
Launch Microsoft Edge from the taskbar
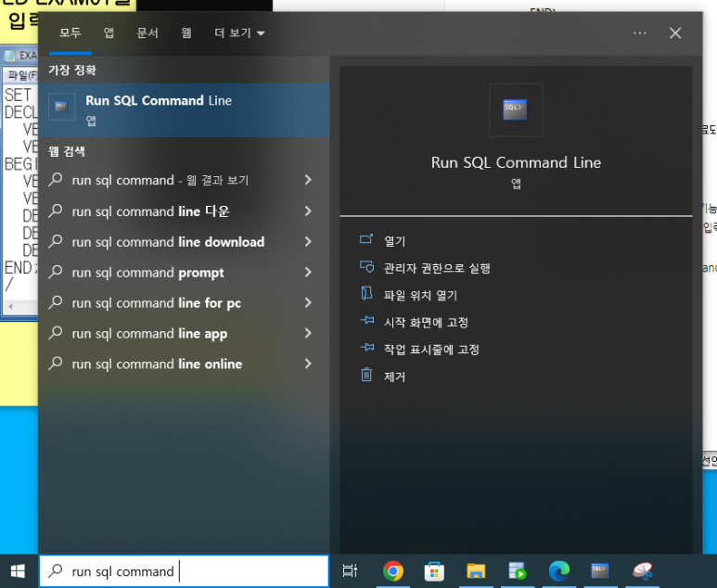pyautogui.click(x=559, y=571)
